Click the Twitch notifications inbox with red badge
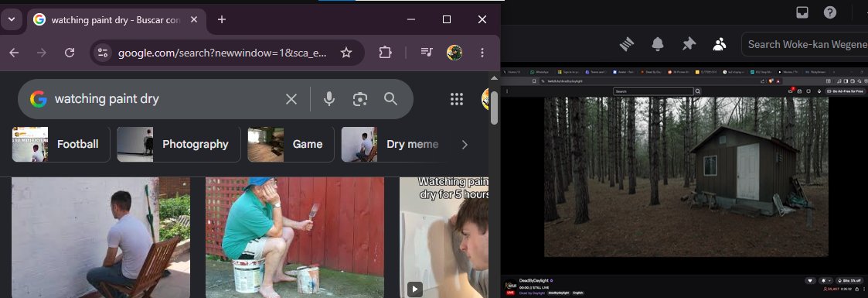The width and height of the screenshot is (868, 298). 791,91
